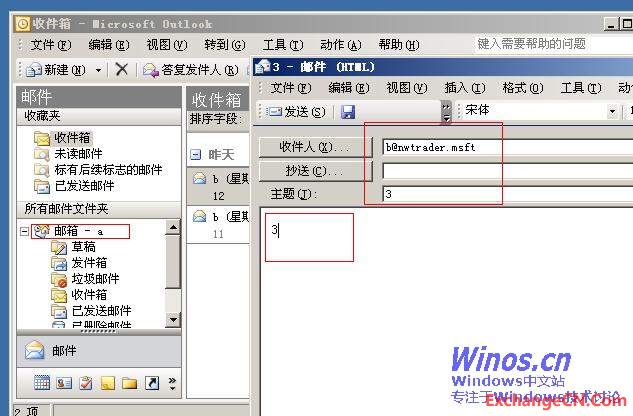Open the 新建 dropdown arrow

(x=98, y=70)
